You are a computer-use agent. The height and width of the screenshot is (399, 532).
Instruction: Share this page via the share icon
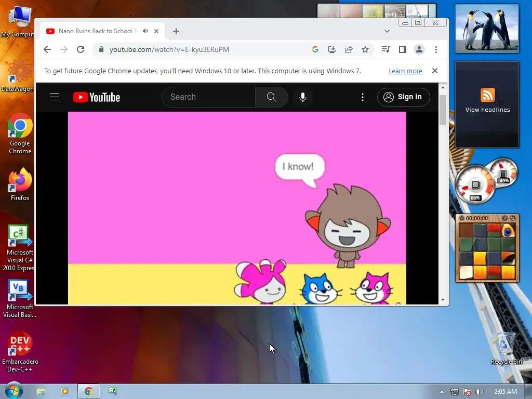pos(349,49)
